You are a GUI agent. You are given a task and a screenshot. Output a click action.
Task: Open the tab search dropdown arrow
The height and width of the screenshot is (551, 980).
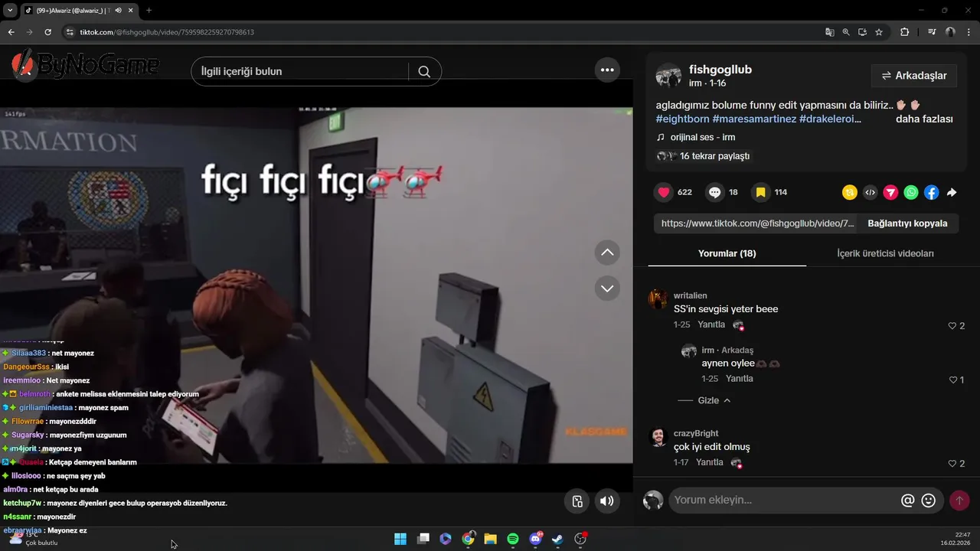click(x=9, y=11)
